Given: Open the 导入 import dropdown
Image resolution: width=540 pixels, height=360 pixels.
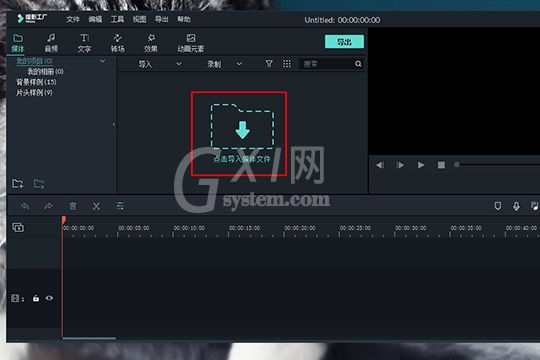Looking at the screenshot, I should [x=160, y=64].
